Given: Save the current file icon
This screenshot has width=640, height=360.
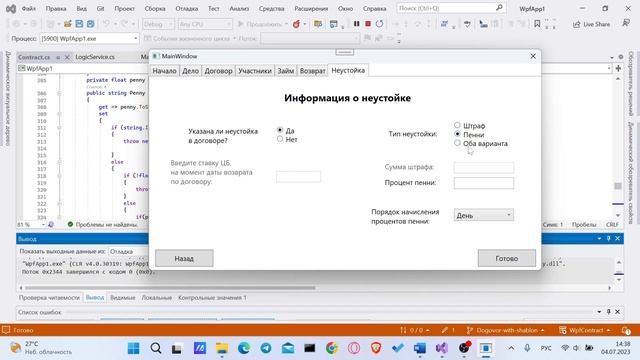Looking at the screenshot, I should (79, 24).
